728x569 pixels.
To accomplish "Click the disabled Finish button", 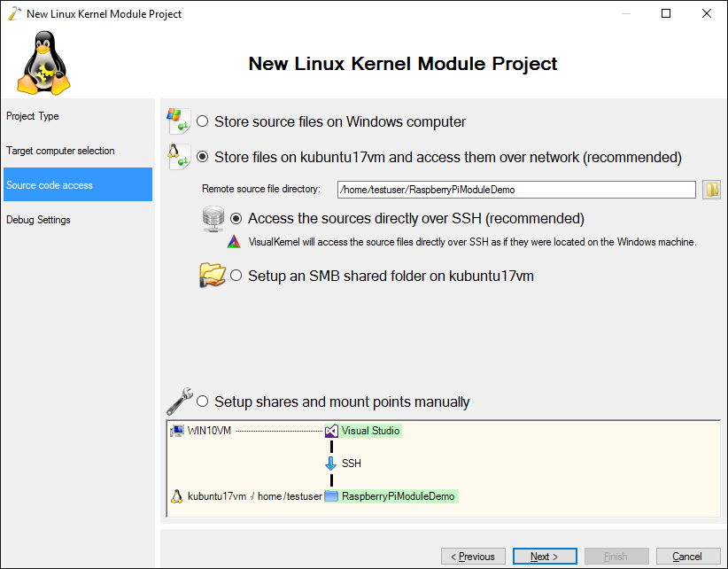I will pyautogui.click(x=616, y=557).
